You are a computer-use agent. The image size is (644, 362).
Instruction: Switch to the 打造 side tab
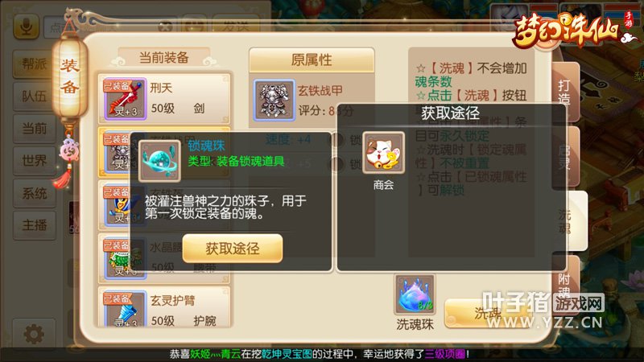pos(565,92)
